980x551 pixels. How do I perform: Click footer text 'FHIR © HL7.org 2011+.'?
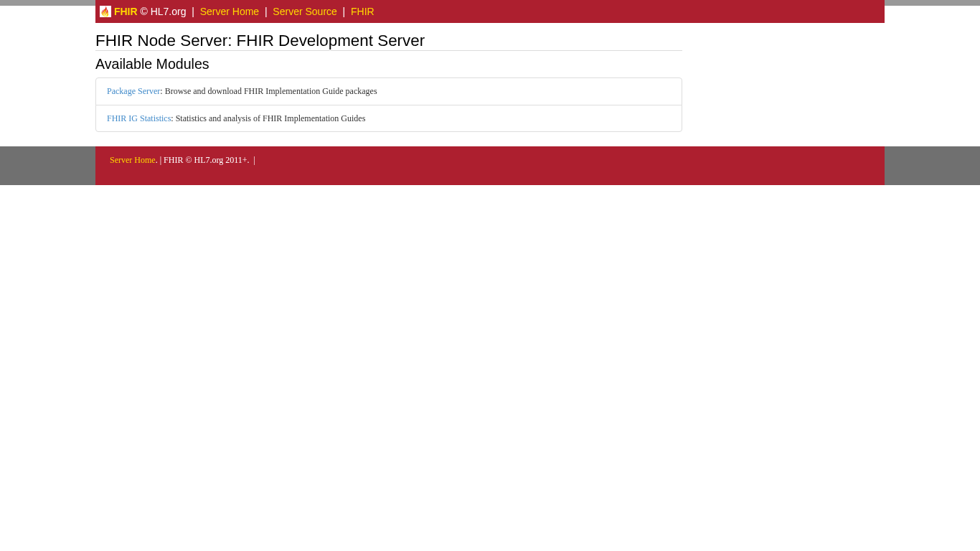(x=207, y=160)
